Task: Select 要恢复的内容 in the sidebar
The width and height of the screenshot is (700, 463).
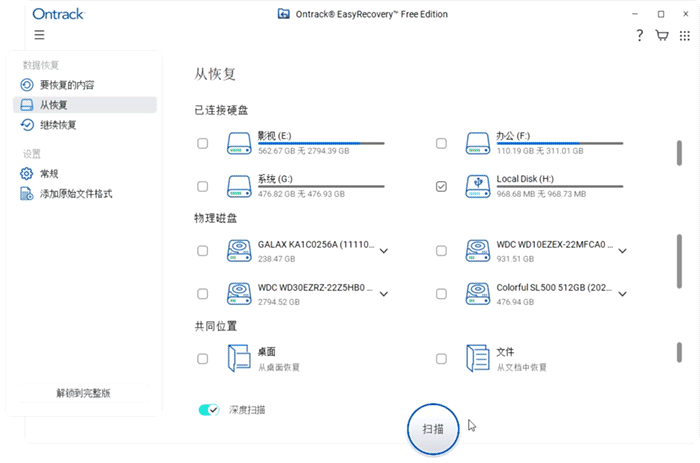Action: [x=85, y=85]
